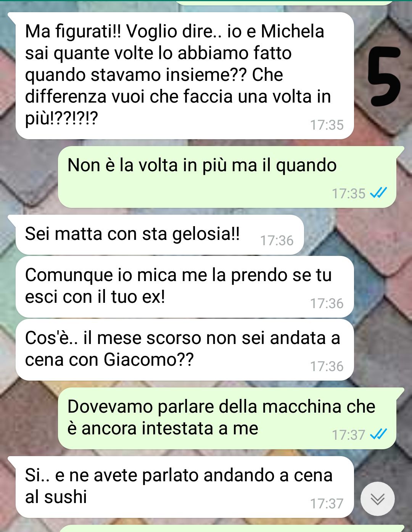
Task: Tap the blue read checkmarks at 17:37
Action: 378,434
